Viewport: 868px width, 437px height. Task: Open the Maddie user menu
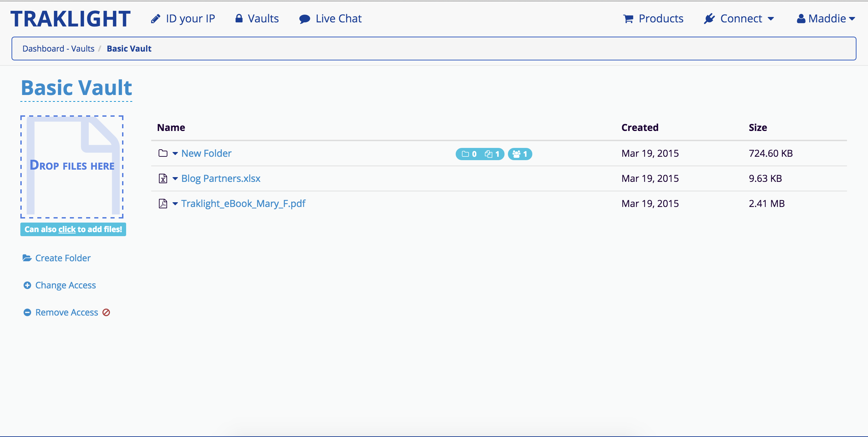tap(826, 19)
